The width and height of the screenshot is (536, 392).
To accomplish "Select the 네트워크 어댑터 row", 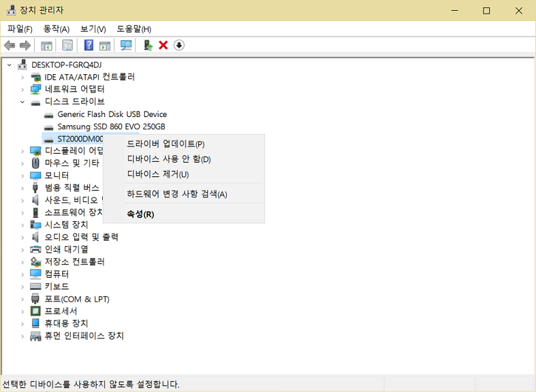I will tap(74, 89).
